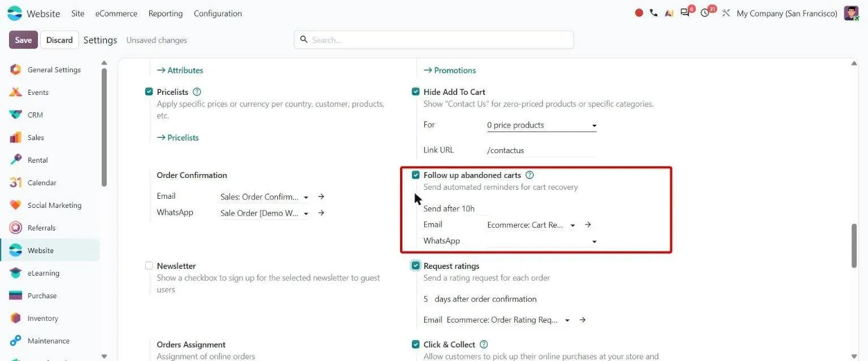The image size is (868, 361).
Task: Click the Rental key icon
Action: coord(16,160)
